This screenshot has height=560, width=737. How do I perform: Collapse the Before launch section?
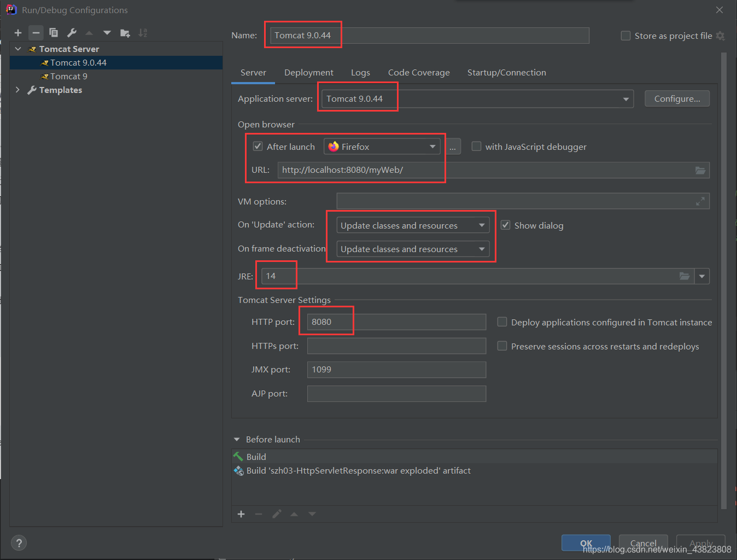point(237,439)
